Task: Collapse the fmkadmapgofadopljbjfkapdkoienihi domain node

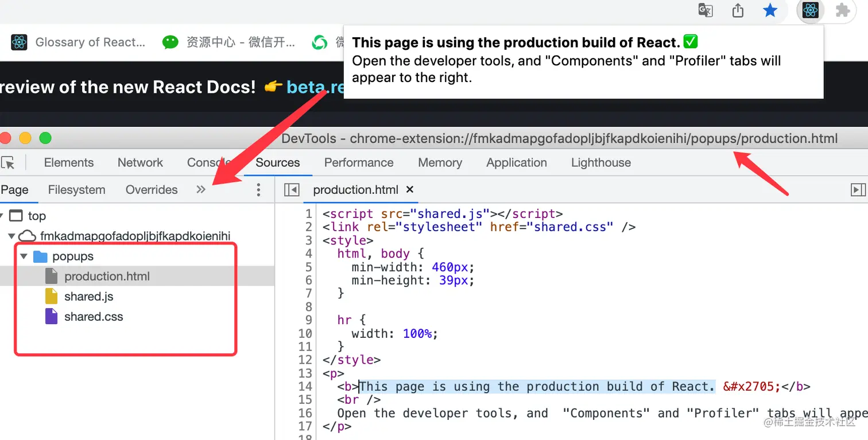Action: tap(11, 236)
